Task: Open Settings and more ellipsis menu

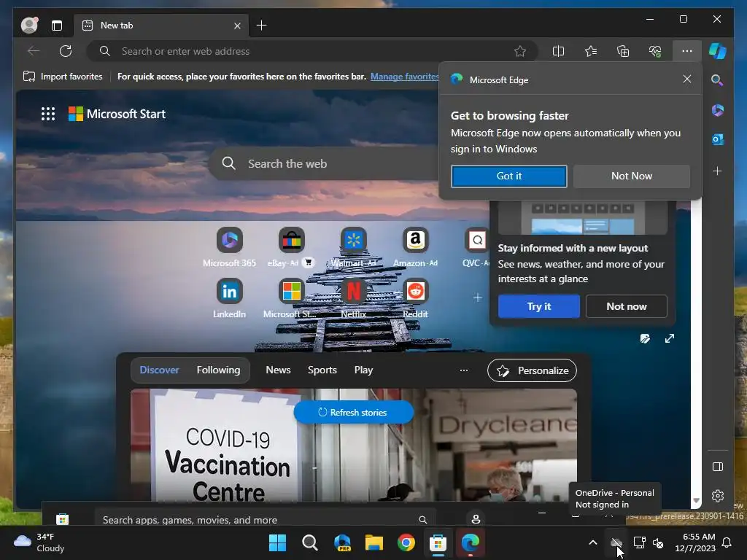Action: (687, 51)
